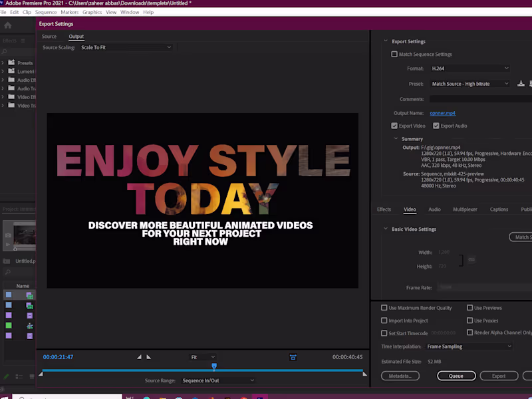The height and width of the screenshot is (399, 532).
Task: Click the Set Out Point triangle icon
Action: pos(148,357)
